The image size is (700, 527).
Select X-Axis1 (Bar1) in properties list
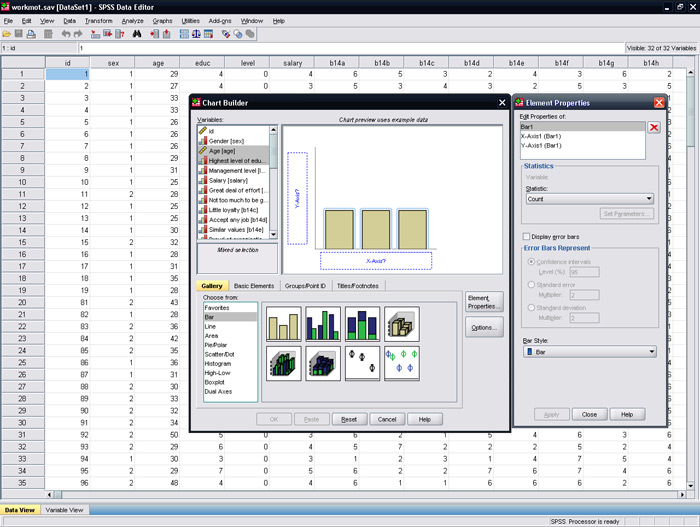(x=583, y=136)
